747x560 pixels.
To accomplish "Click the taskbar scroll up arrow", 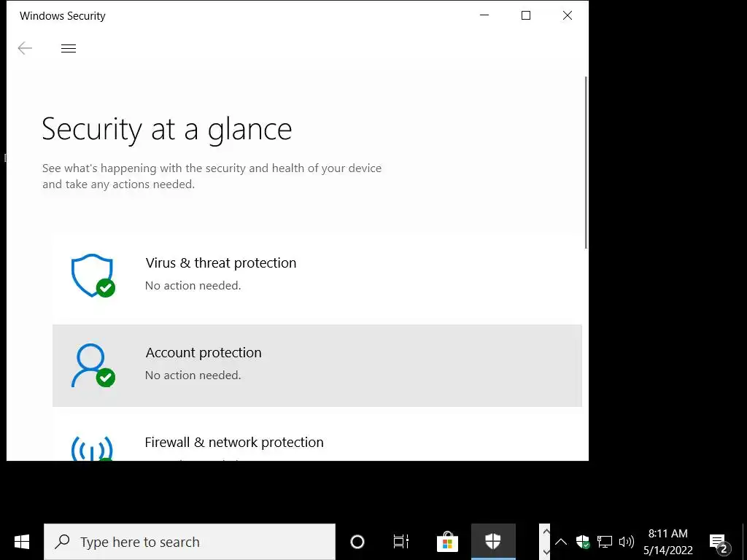I will (x=546, y=532).
